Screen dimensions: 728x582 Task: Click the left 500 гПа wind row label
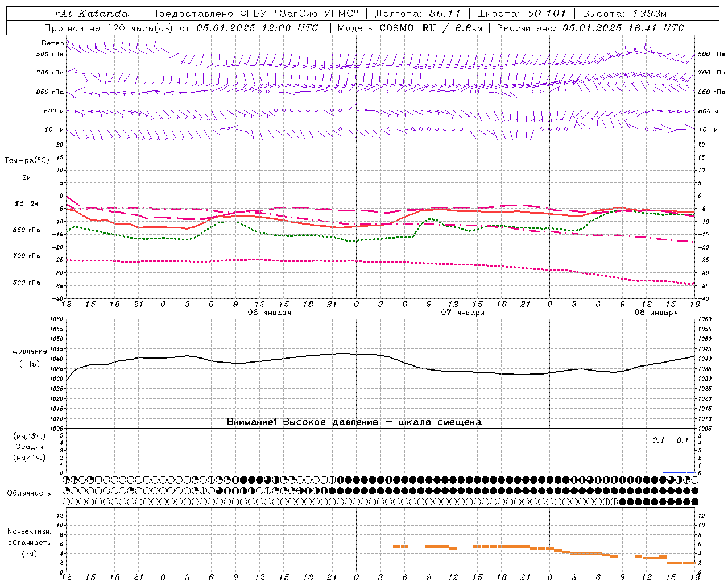click(50, 54)
